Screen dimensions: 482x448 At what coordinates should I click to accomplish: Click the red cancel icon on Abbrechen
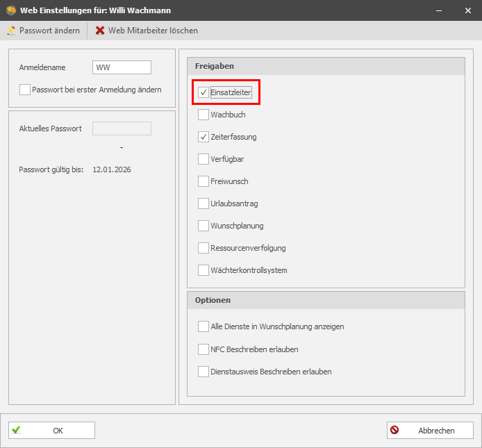pyautogui.click(x=394, y=430)
